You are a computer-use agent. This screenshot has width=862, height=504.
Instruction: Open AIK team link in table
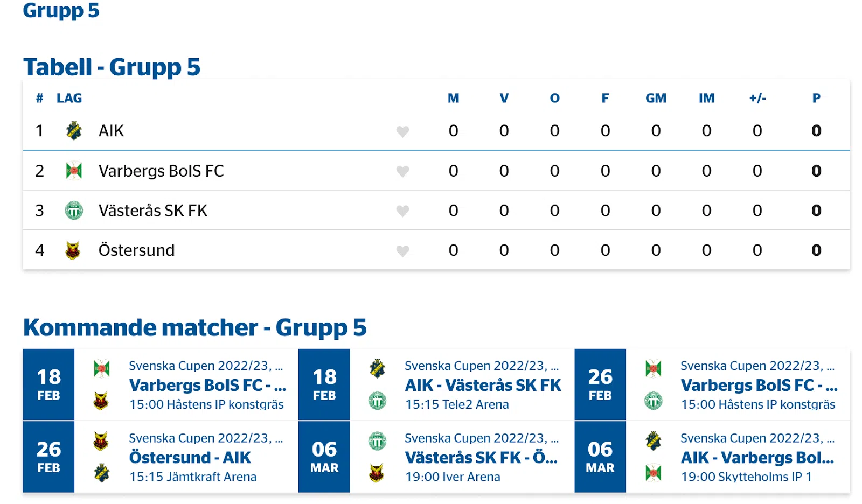tap(111, 131)
